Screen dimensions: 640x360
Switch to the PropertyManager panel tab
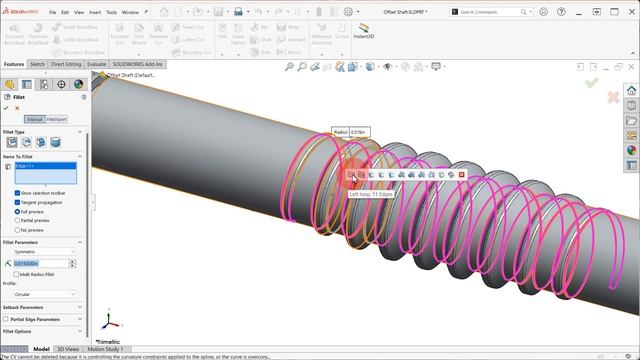click(27, 84)
